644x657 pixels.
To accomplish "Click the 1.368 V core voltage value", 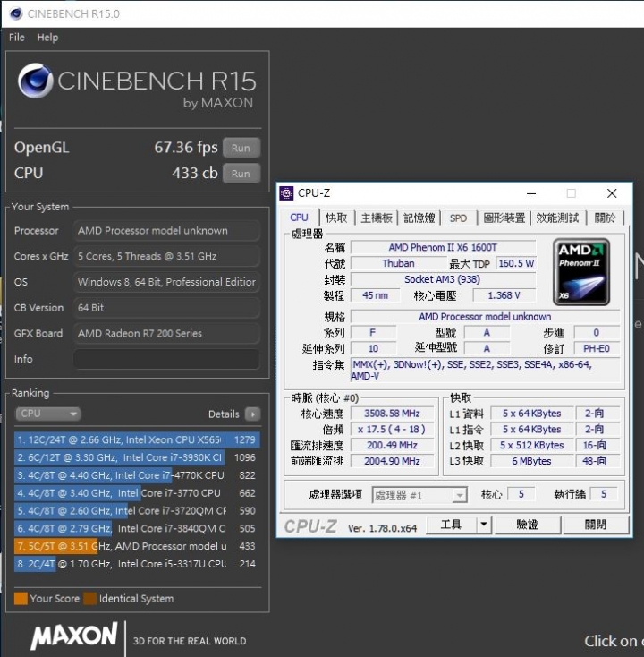I will (x=504, y=295).
